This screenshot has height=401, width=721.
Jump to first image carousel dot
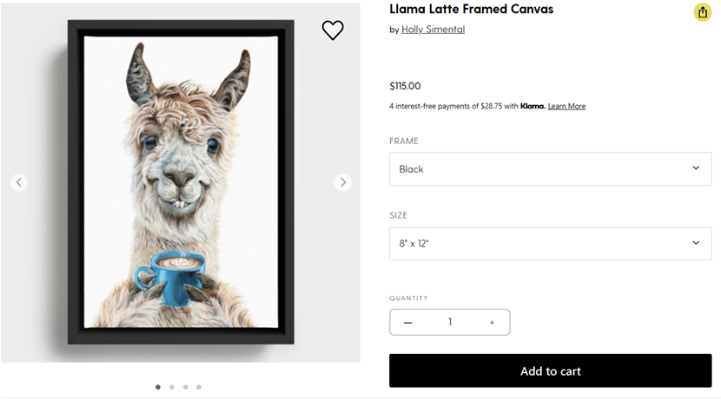(x=158, y=387)
